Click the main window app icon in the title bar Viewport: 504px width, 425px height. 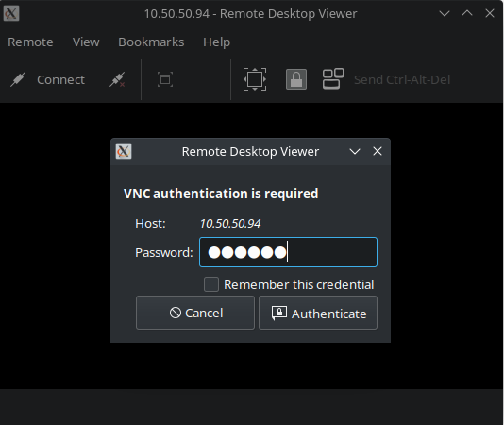pos(11,13)
